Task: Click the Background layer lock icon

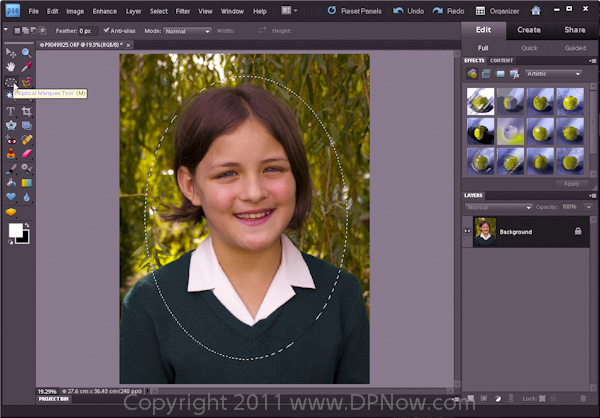Action: point(578,231)
